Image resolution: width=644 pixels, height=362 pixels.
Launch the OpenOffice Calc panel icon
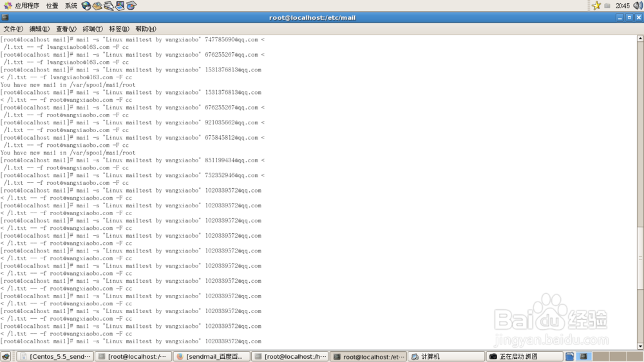pyautogui.click(x=131, y=6)
